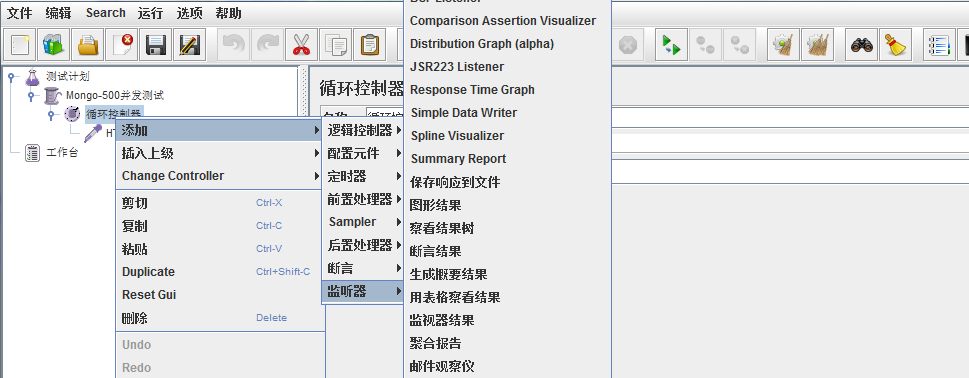
Task: Open the 帮助 menu
Action: 228,13
